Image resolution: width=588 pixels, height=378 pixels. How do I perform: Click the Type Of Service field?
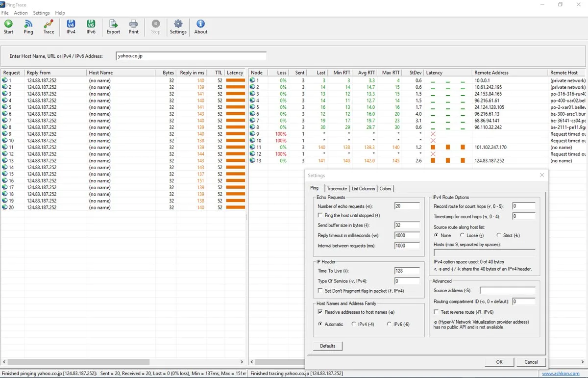click(407, 281)
